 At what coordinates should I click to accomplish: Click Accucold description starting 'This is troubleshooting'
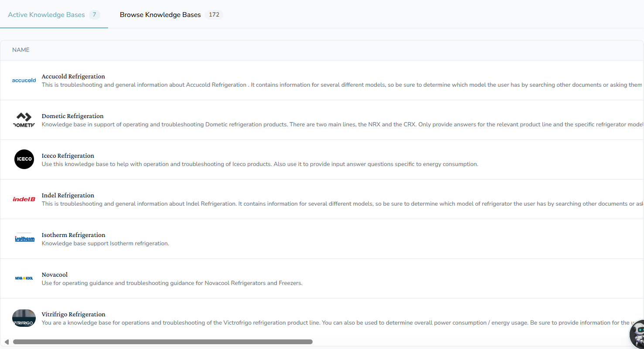coord(342,85)
